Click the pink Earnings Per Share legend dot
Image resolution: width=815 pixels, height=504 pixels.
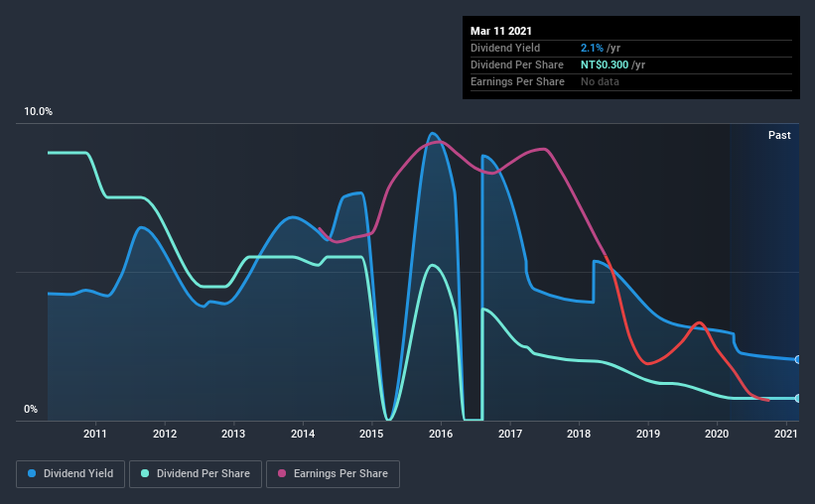tap(282, 473)
